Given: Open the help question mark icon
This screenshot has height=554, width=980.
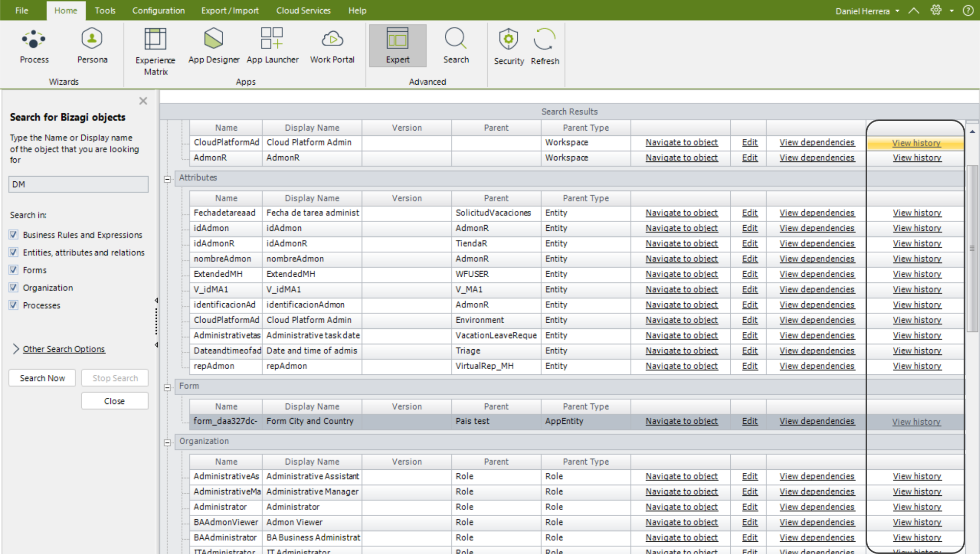Looking at the screenshot, I should pos(968,10).
